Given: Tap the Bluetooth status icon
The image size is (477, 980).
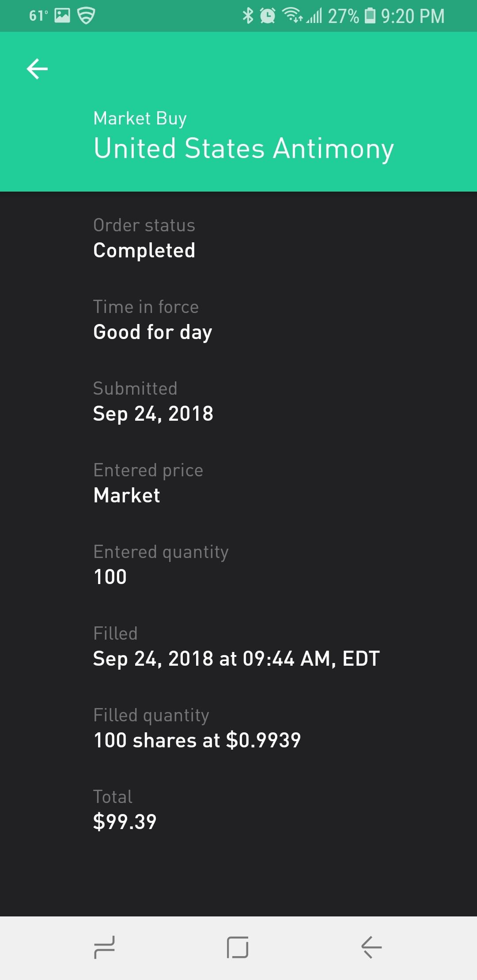Looking at the screenshot, I should (x=248, y=16).
